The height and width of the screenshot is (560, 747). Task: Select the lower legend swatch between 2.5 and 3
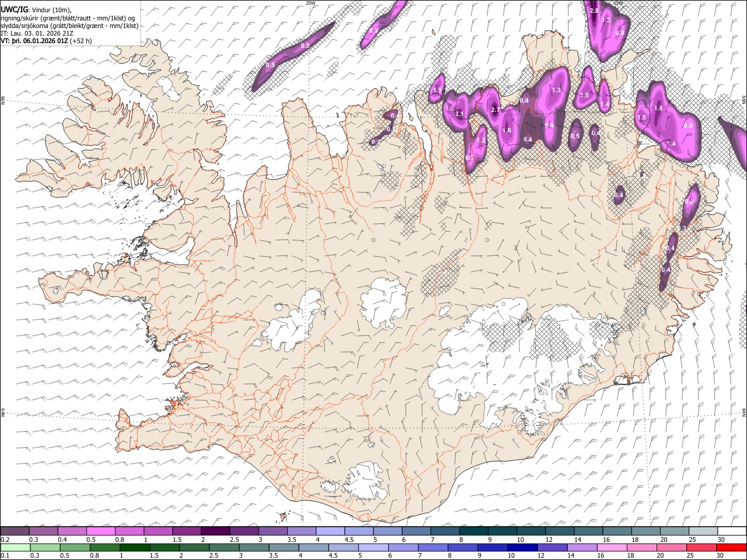225,547
